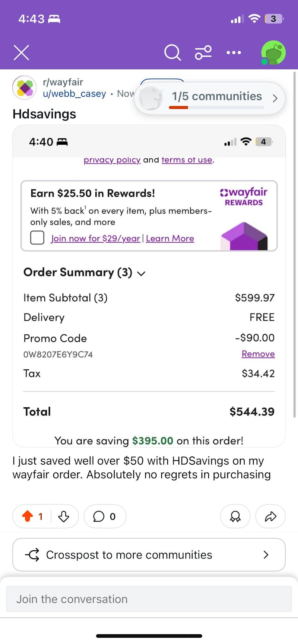Give an award using the award icon
Viewport: 298px width, 644px height.
click(235, 516)
